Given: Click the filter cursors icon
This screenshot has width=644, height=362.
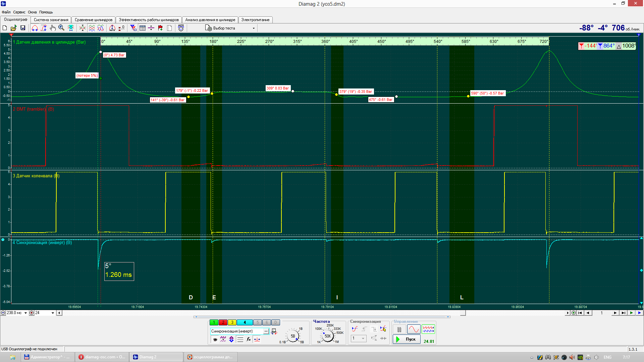Looking at the screenshot, I should pos(133,28).
